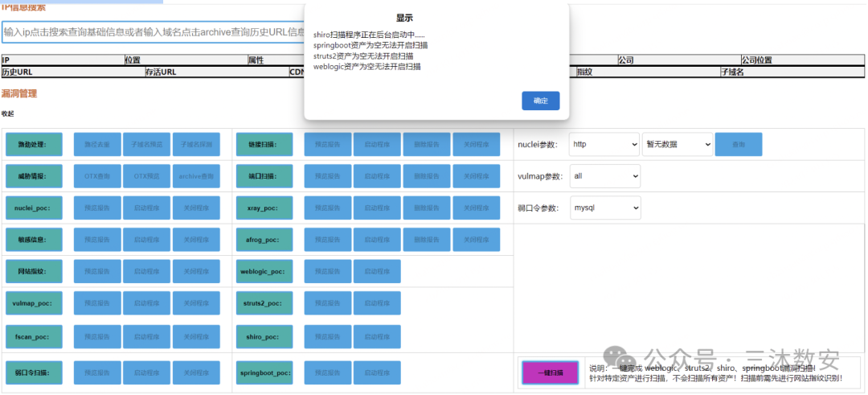The image size is (868, 395).
Task: Click 预览报告 in shiro_poc row
Action: pyautogui.click(x=328, y=337)
